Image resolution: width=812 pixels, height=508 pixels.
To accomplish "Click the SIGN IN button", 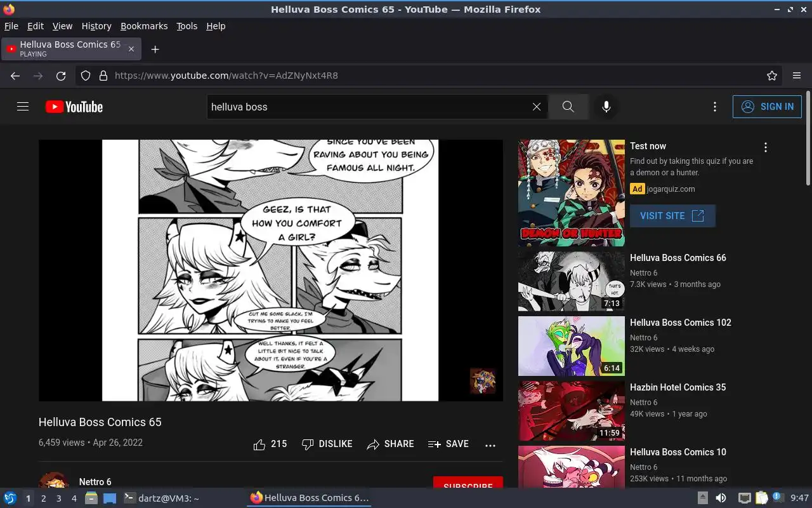I will coord(767,107).
